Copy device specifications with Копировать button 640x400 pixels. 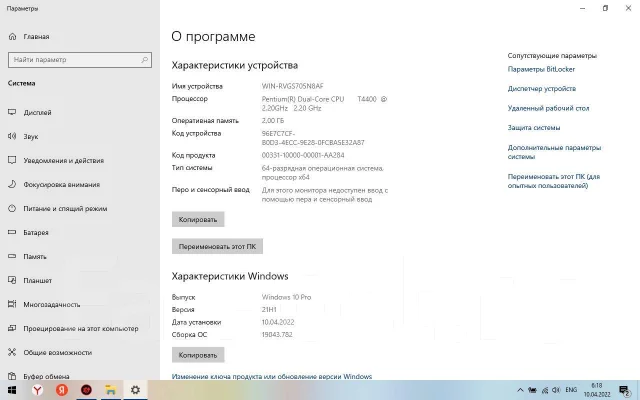pos(198,220)
